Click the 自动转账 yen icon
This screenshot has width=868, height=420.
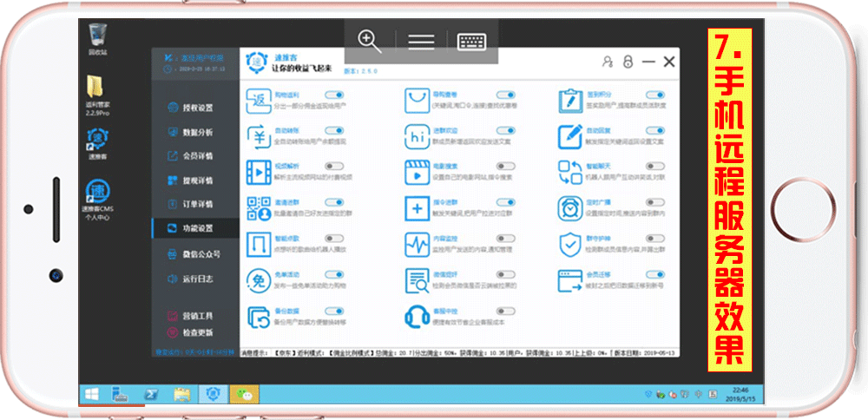click(258, 137)
